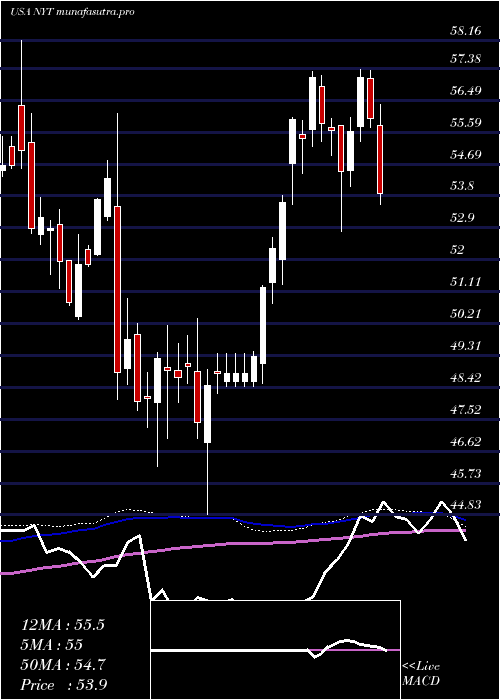
Task: Click the 56.49 price axis label
Action: (x=465, y=91)
